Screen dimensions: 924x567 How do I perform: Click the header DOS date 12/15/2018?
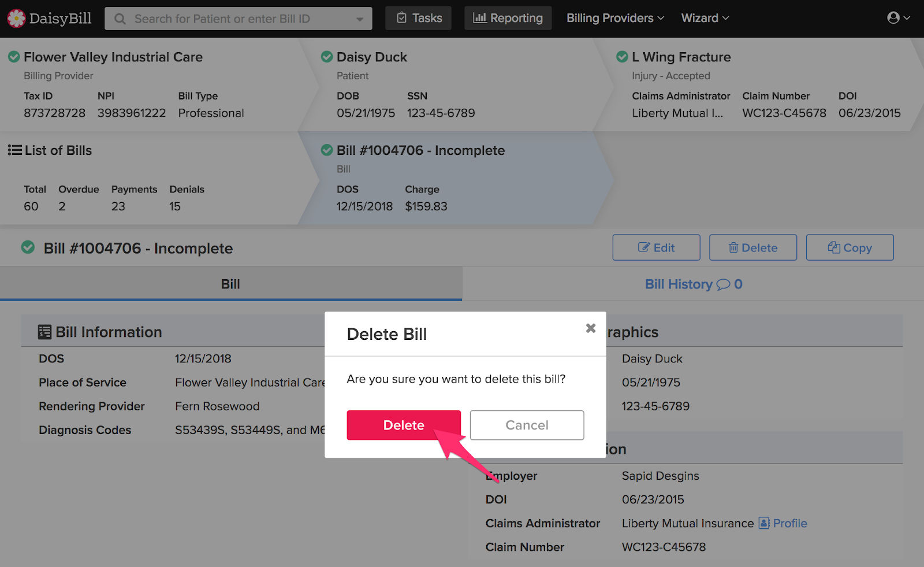pos(364,206)
